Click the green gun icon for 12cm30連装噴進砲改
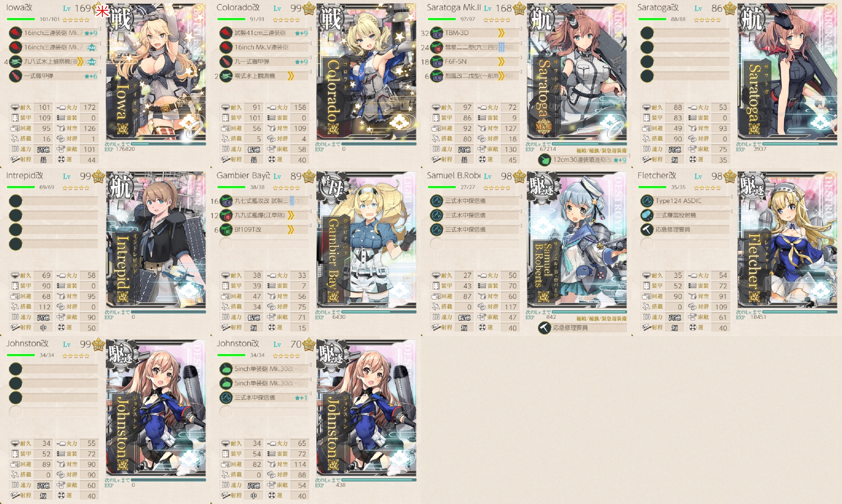This screenshot has height=504, width=842. (x=544, y=160)
